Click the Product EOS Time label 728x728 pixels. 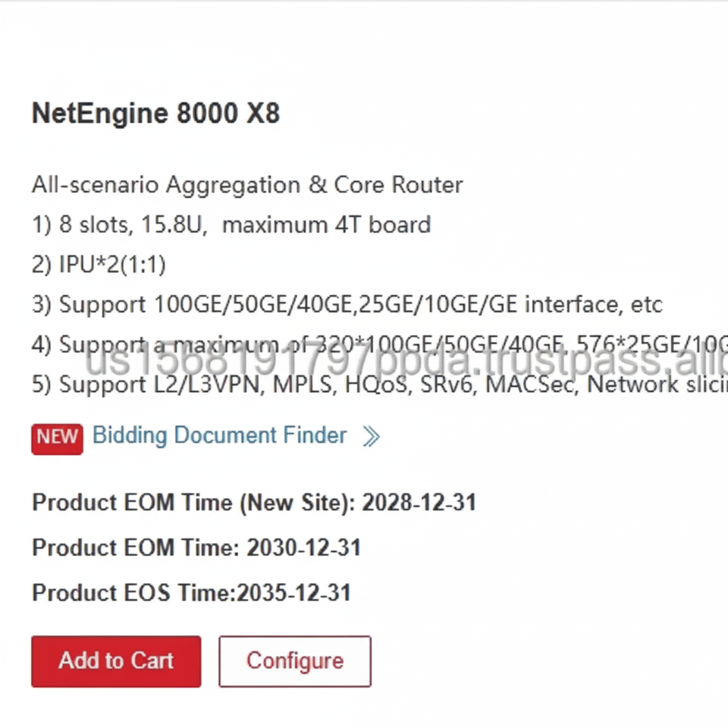[x=133, y=593]
